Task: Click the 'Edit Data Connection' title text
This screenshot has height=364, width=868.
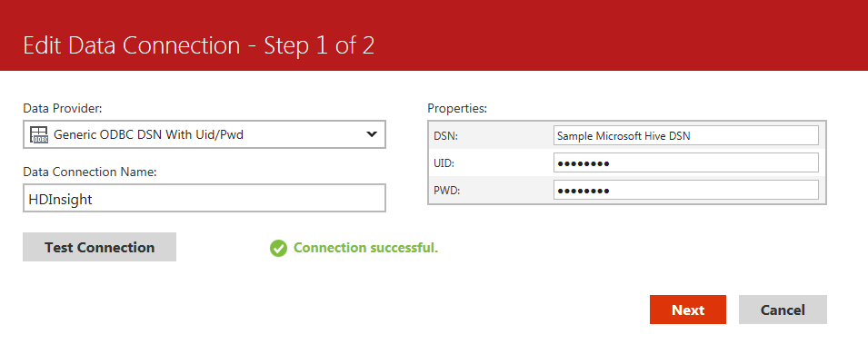Action: 198,46
